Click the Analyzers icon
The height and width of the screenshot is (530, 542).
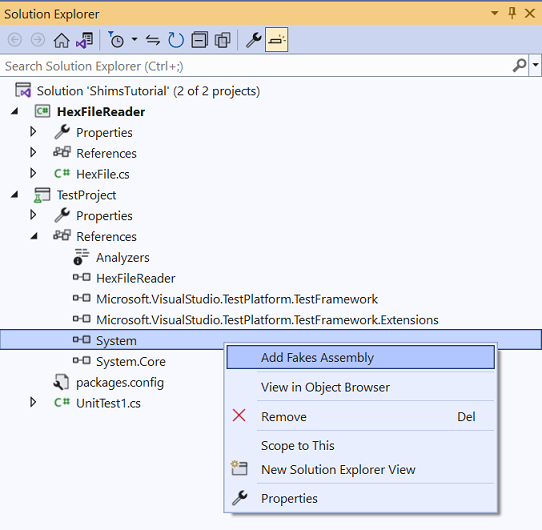coord(81,257)
